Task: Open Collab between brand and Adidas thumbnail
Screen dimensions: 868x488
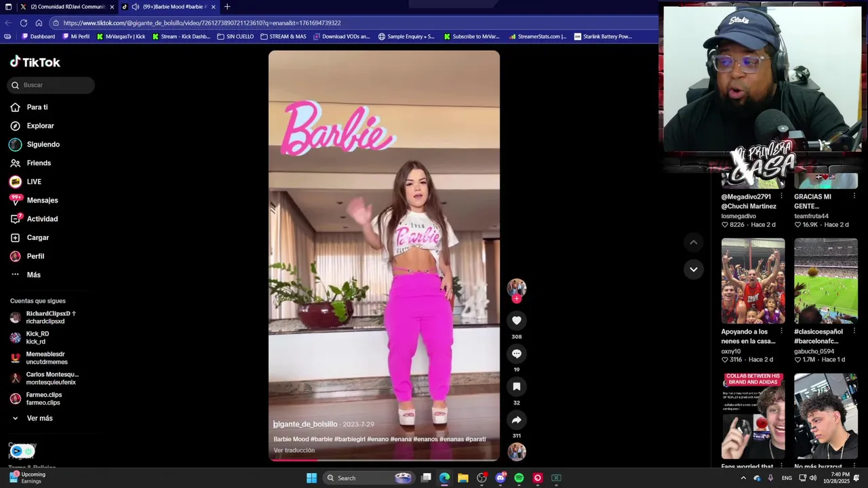Action: [753, 415]
